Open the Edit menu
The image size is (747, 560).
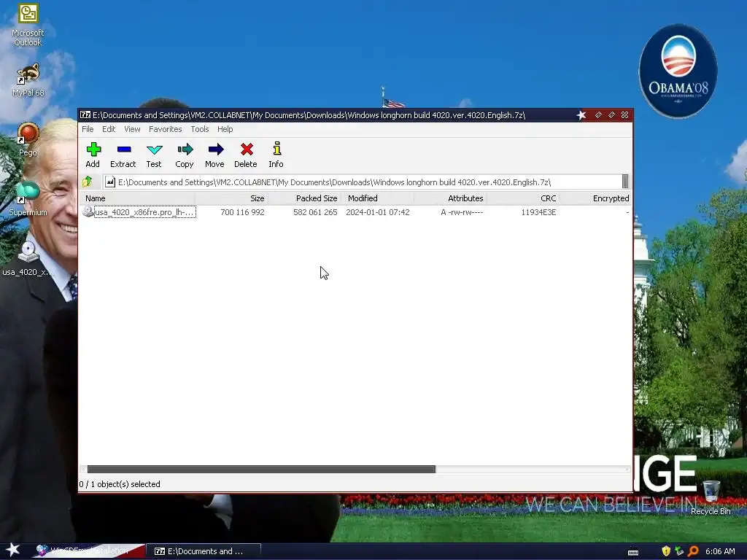[109, 129]
